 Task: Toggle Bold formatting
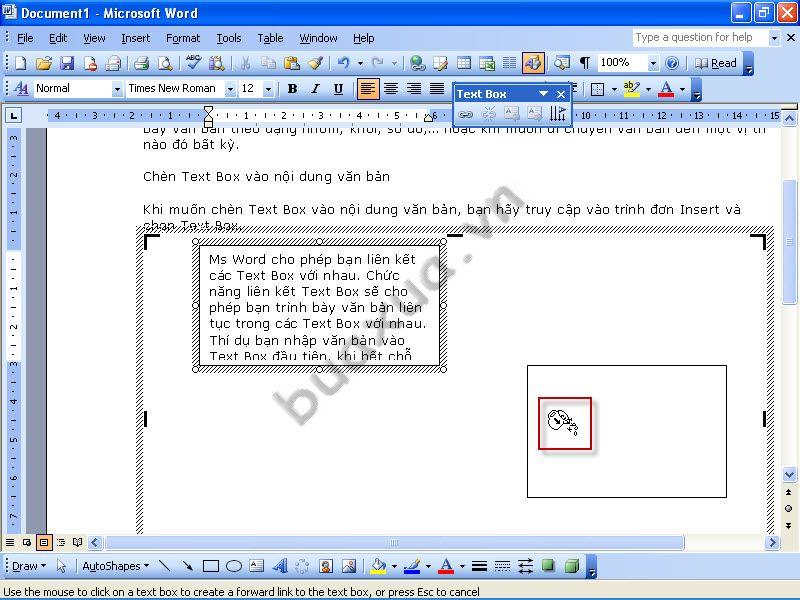292,89
